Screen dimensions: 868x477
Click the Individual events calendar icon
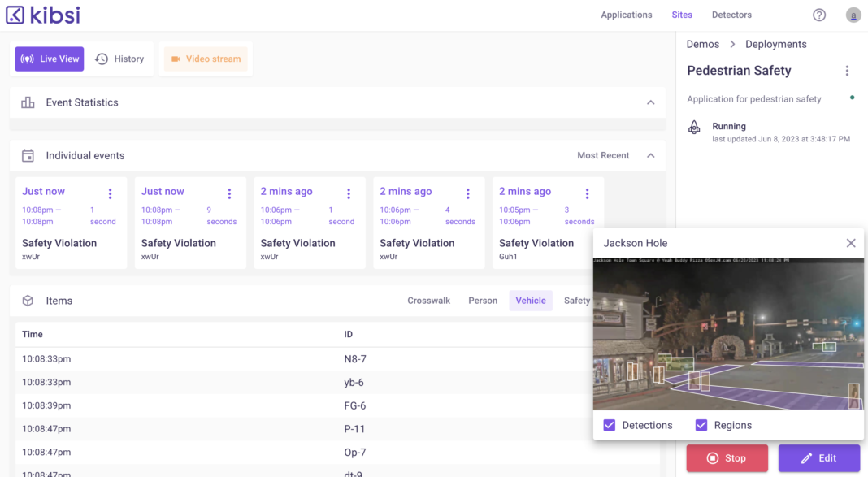(27, 155)
